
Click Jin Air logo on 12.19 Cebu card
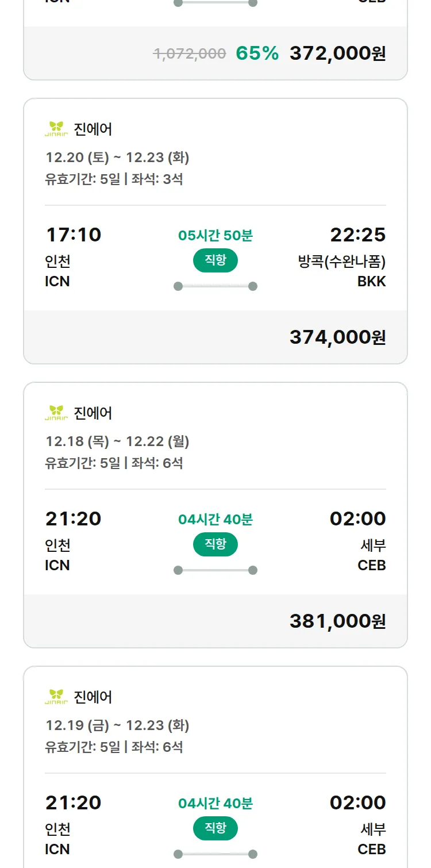click(x=56, y=697)
